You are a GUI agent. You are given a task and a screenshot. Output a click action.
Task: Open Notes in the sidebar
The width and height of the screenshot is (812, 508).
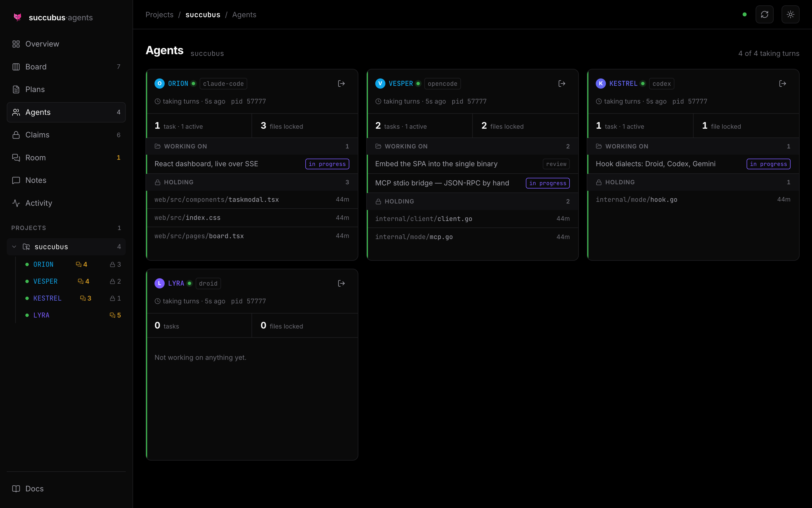(x=66, y=180)
